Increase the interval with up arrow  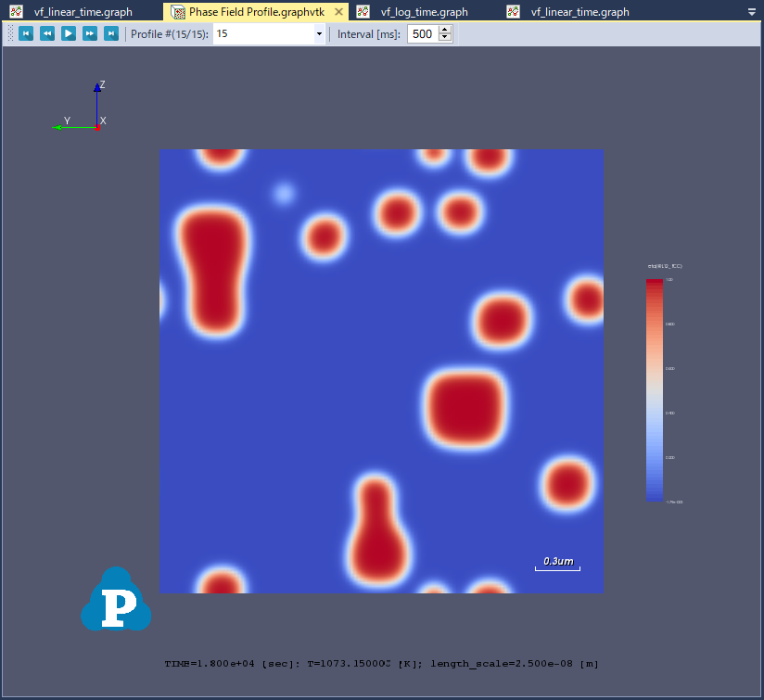445,30
